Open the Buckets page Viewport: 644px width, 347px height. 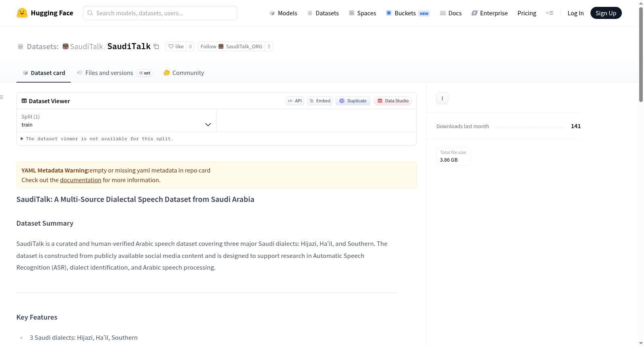408,13
